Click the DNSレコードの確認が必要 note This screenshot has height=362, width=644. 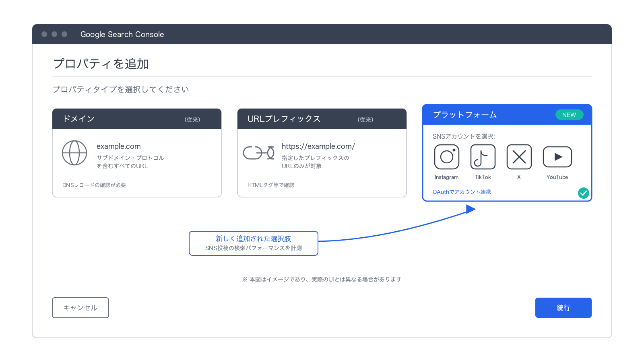[94, 185]
